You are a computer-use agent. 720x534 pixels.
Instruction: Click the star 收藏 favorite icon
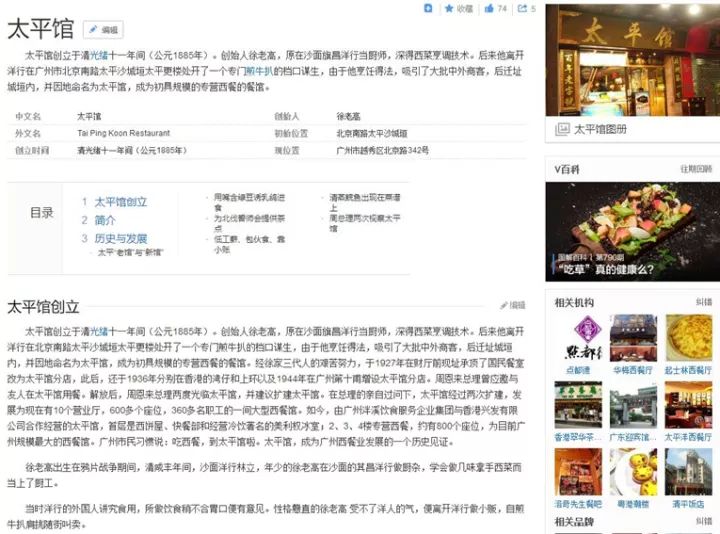[449, 8]
